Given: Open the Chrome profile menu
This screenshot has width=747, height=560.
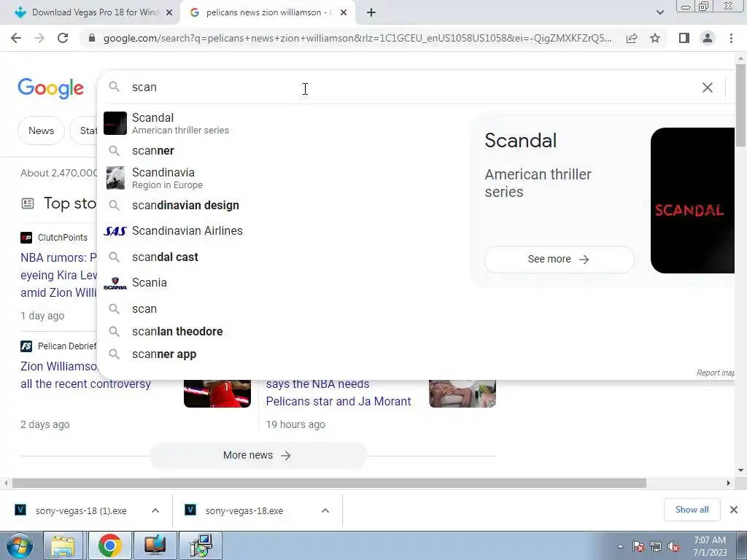Looking at the screenshot, I should (x=708, y=38).
